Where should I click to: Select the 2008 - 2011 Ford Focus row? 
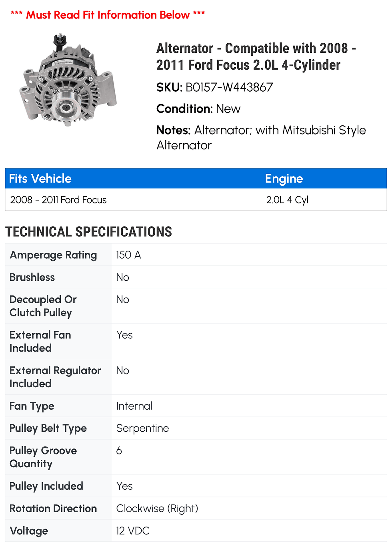(58, 200)
